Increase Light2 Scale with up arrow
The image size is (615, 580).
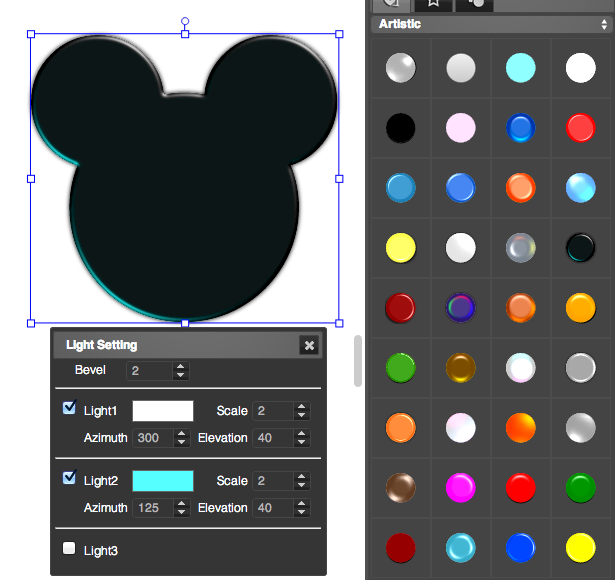click(301, 476)
